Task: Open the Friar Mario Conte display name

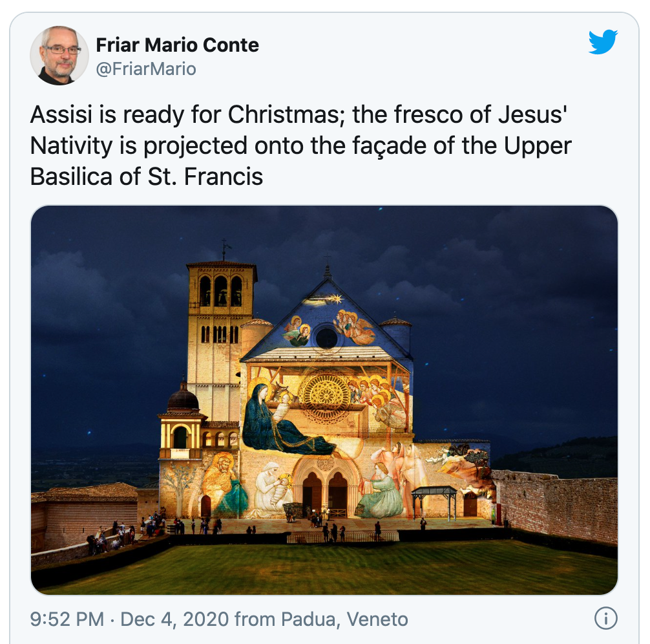Action: pyautogui.click(x=177, y=45)
